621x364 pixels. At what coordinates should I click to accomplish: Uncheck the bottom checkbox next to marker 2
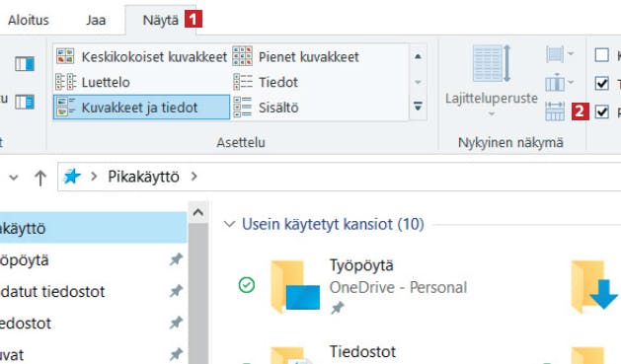(x=601, y=111)
